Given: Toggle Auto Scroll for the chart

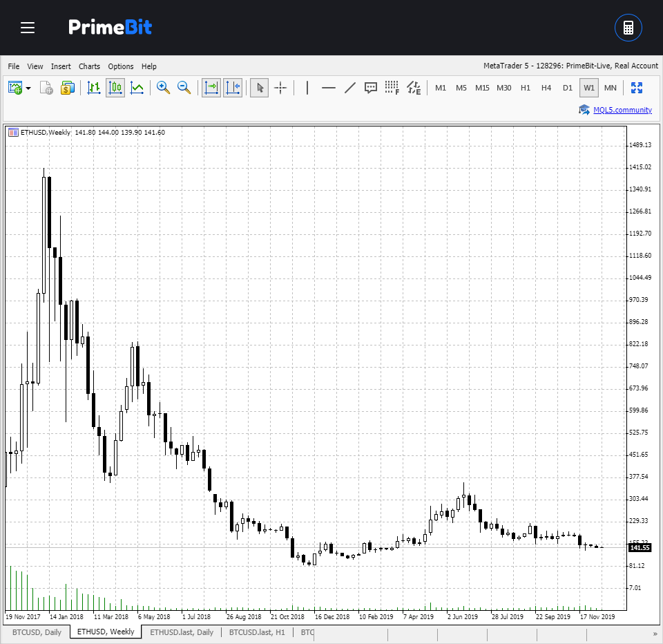Looking at the screenshot, I should pos(211,88).
